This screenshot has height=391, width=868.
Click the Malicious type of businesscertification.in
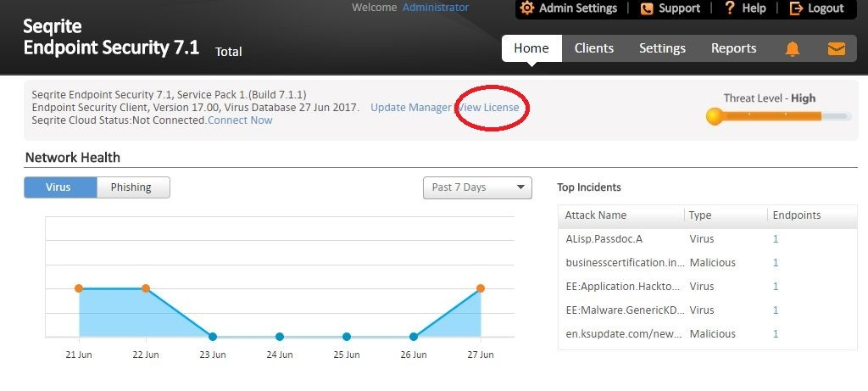pos(712,263)
